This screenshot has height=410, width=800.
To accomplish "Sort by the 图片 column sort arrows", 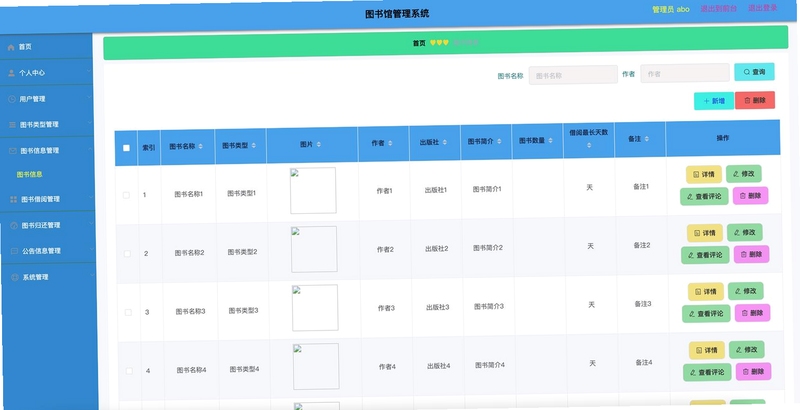I will point(319,144).
